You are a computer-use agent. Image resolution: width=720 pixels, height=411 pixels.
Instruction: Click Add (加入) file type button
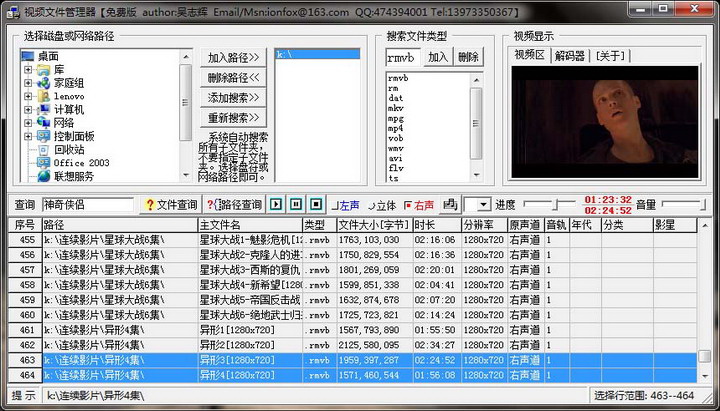pos(438,57)
